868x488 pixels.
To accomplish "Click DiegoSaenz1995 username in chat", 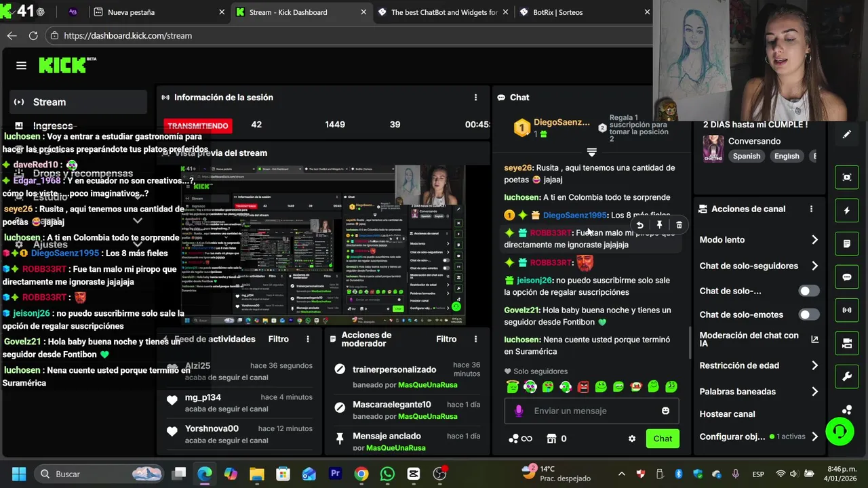I will (x=574, y=216).
